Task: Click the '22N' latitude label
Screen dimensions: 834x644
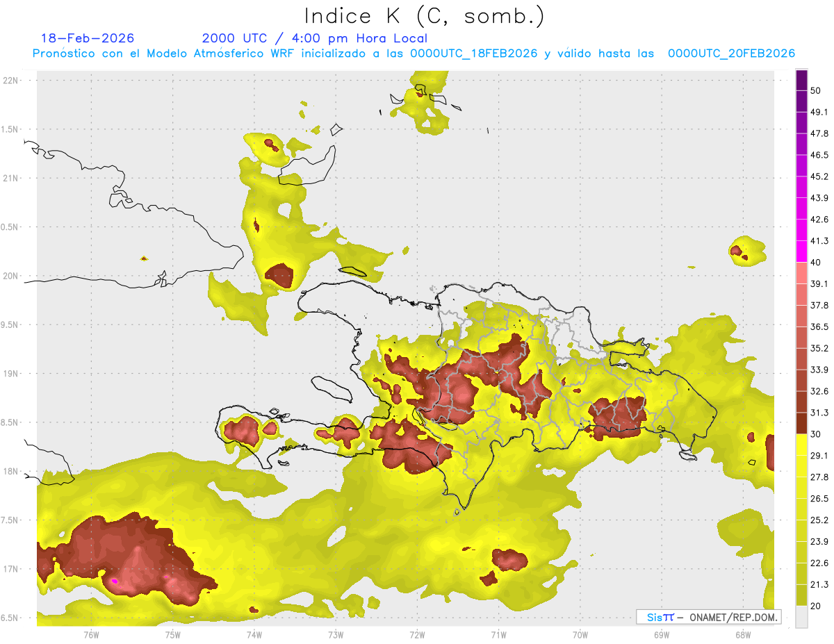Action: pyautogui.click(x=10, y=81)
